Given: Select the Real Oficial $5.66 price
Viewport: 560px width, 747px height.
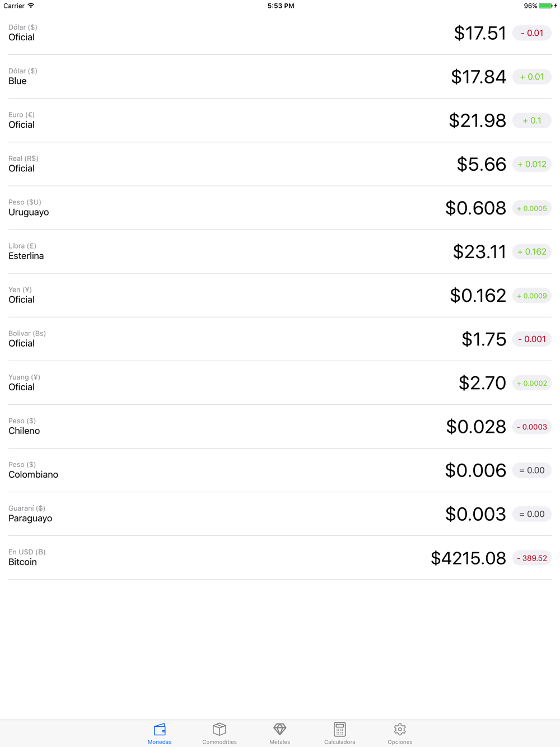Looking at the screenshot, I should pyautogui.click(x=481, y=164).
